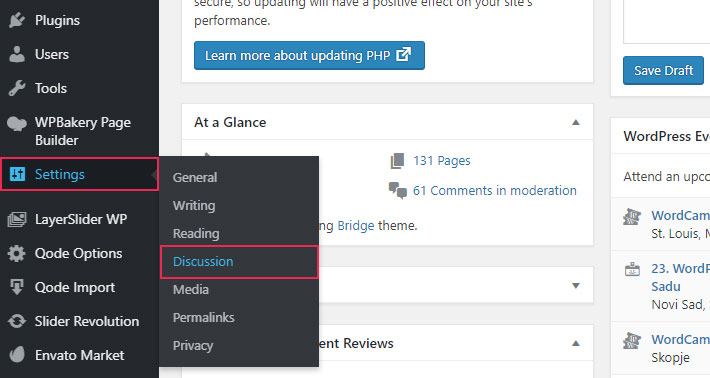Expand the collapsed panel below At a Glance
This screenshot has width=710, height=378.
pyautogui.click(x=576, y=286)
